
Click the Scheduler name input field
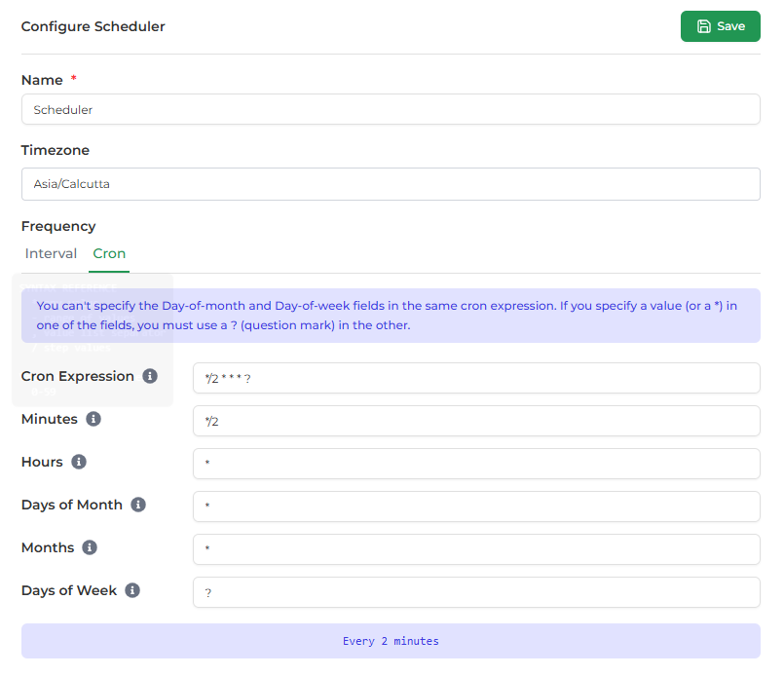[x=391, y=109]
